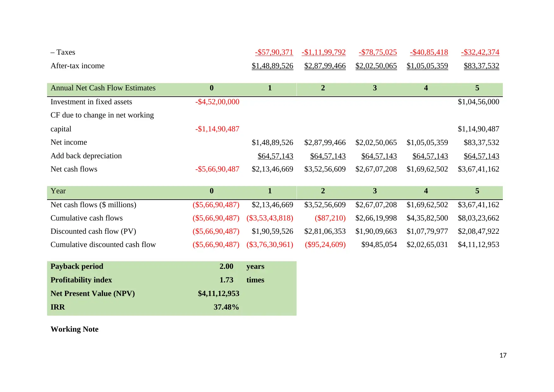This screenshot has height=392, width=554.
Task: Select discounted value $1,90,59,526
Action: (x=273, y=231)
